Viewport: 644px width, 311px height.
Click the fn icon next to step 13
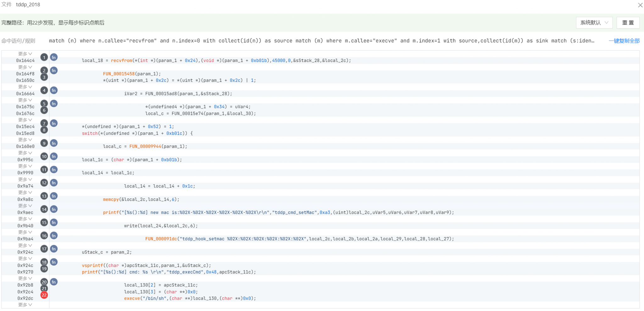[x=54, y=196]
